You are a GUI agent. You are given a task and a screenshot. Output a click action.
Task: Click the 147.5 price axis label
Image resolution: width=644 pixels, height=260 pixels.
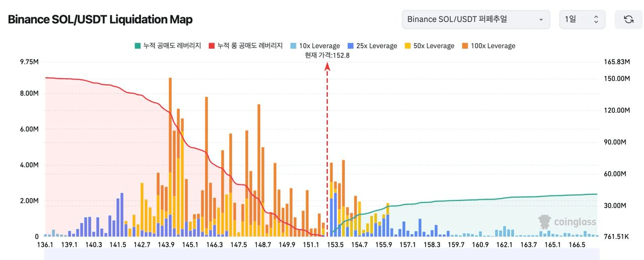click(238, 245)
